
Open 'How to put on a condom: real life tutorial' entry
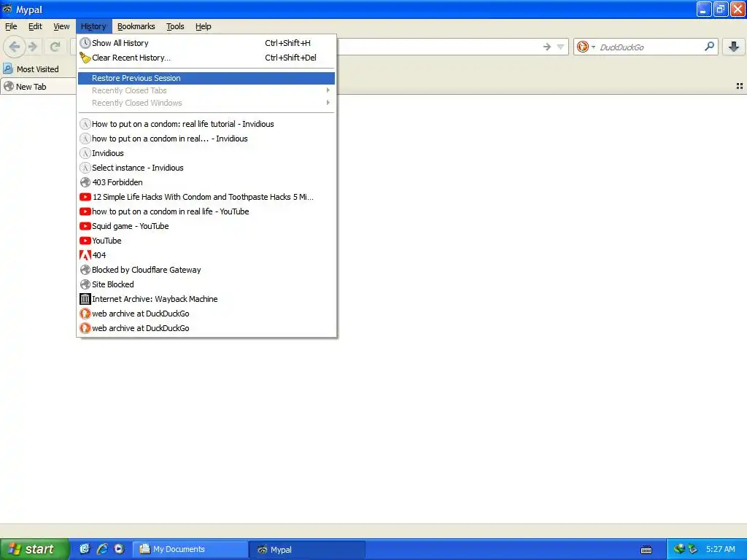206,124
